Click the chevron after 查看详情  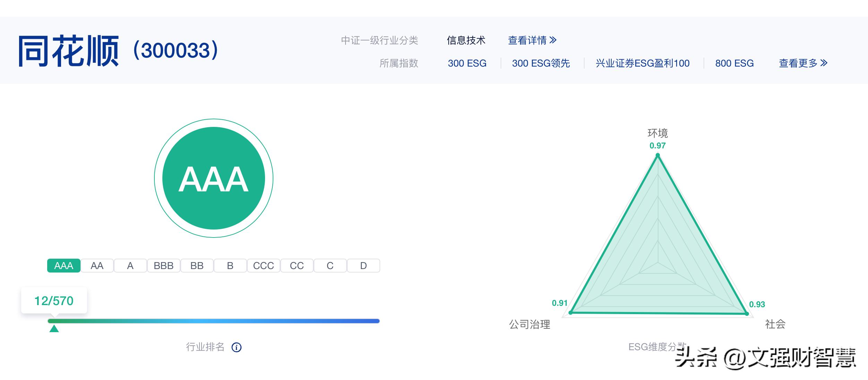[553, 40]
